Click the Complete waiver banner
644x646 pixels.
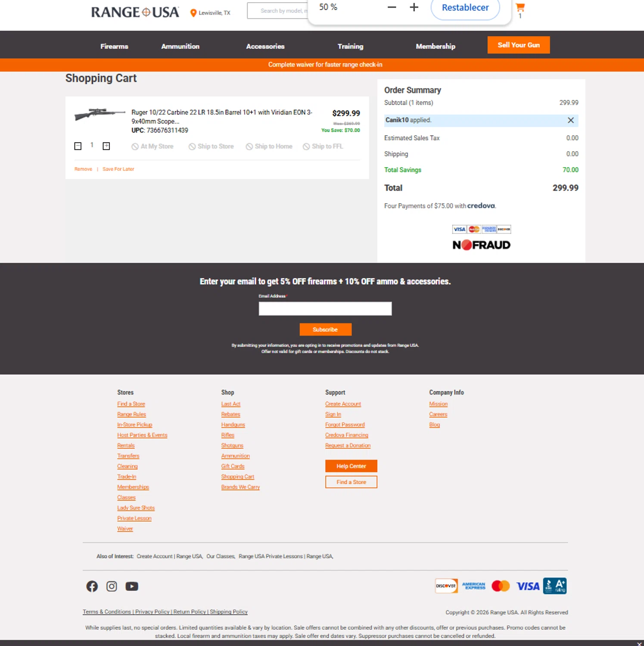pos(325,65)
